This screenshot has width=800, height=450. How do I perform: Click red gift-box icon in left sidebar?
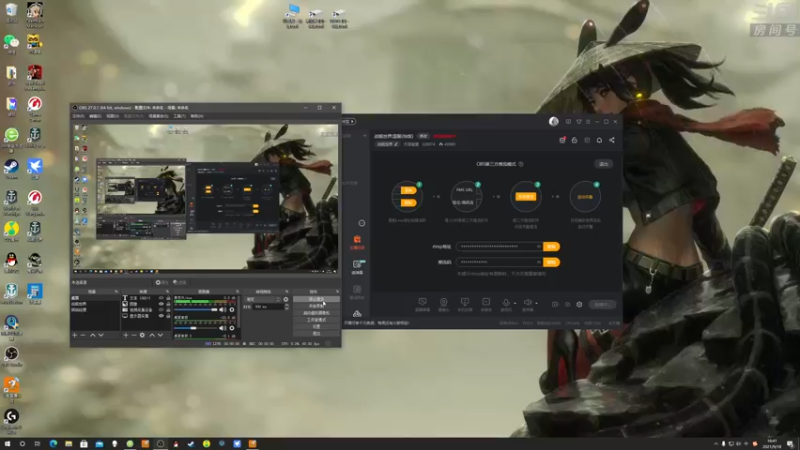357,240
